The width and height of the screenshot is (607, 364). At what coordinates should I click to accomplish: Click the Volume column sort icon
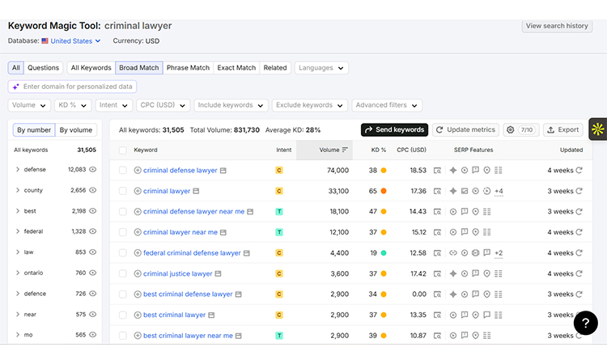point(345,150)
